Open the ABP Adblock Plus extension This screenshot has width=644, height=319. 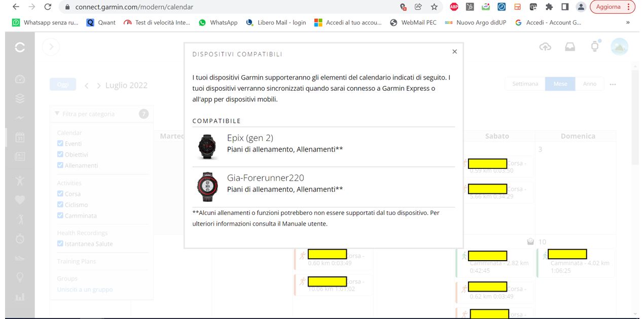(454, 7)
